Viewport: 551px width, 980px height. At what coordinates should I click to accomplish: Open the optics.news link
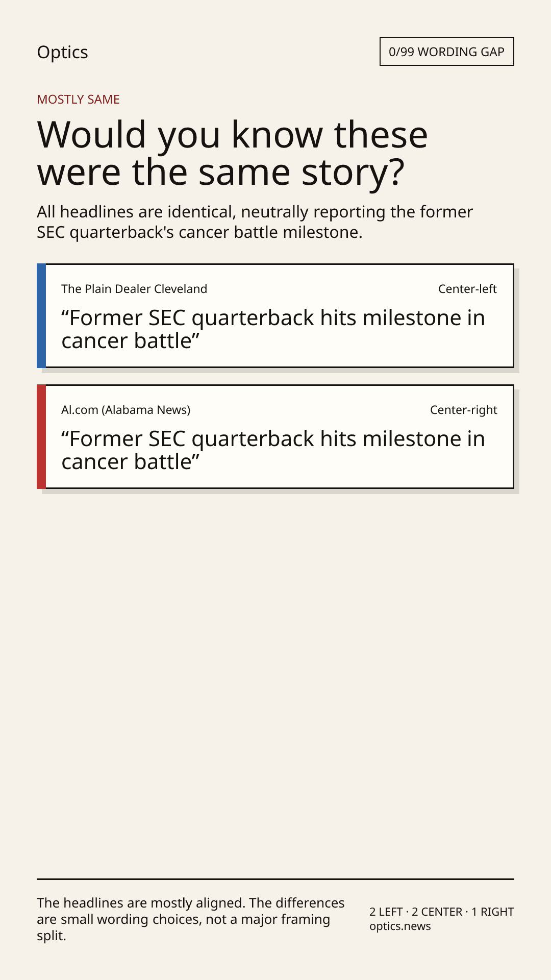point(400,926)
